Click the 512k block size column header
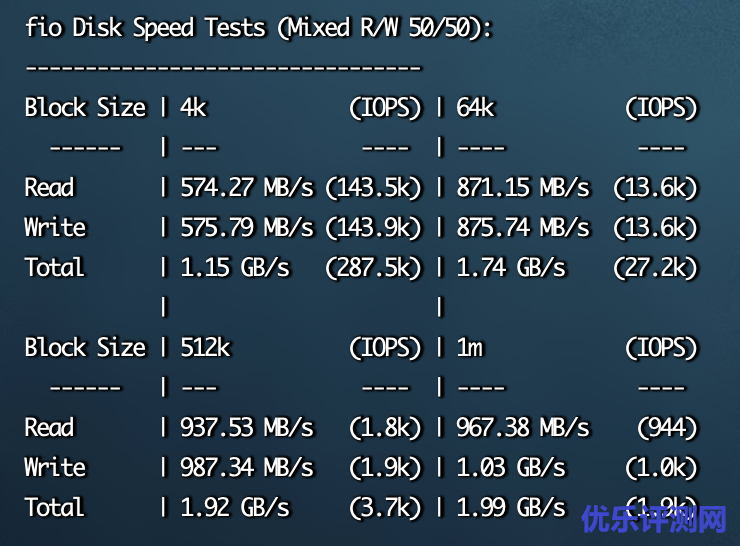Screen dimensions: 740x546 pos(205,347)
